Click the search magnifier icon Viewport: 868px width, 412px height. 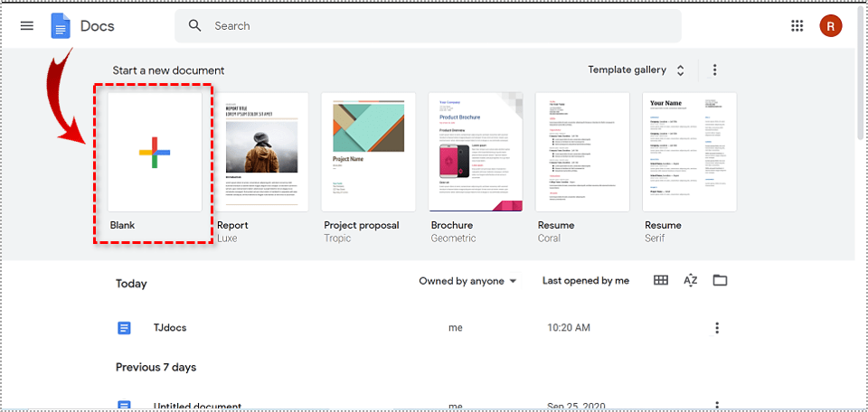tap(194, 25)
